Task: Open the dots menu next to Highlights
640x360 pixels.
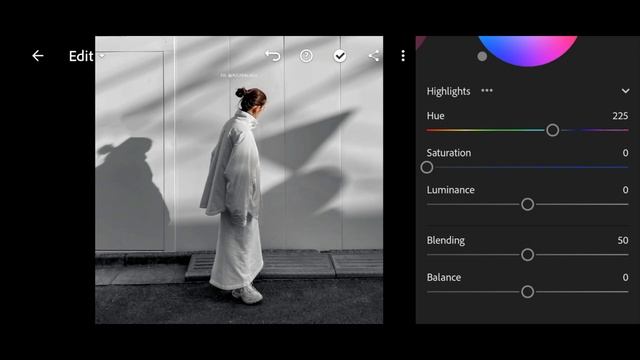Action: tap(487, 91)
